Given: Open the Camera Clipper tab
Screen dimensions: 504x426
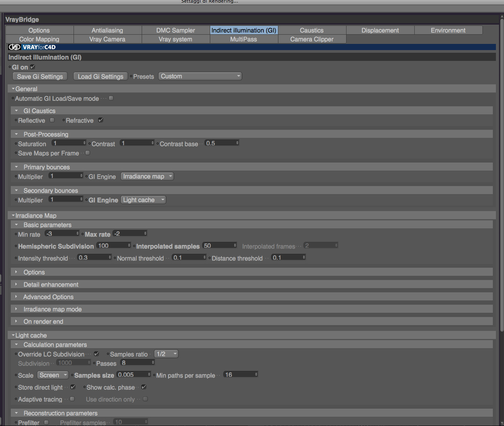Looking at the screenshot, I should pos(312,39).
